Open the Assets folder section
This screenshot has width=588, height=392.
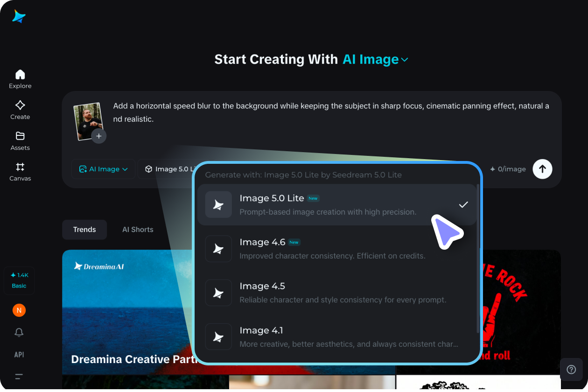20,140
